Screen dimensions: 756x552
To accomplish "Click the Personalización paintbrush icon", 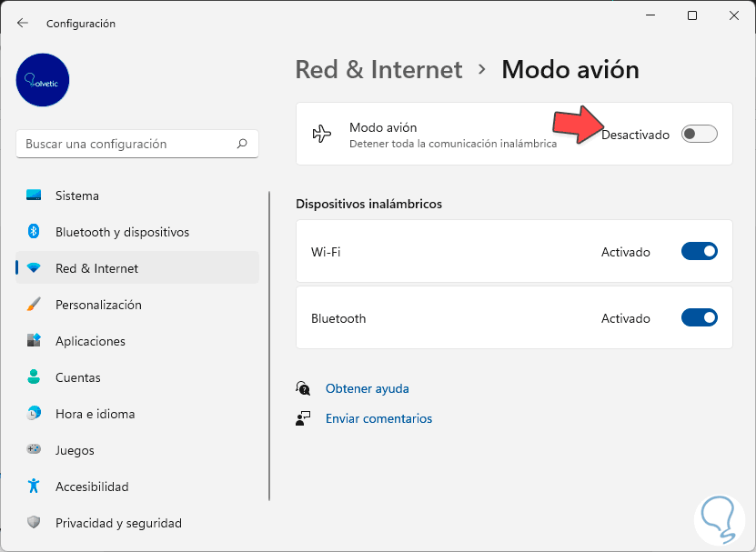I will (x=34, y=305).
